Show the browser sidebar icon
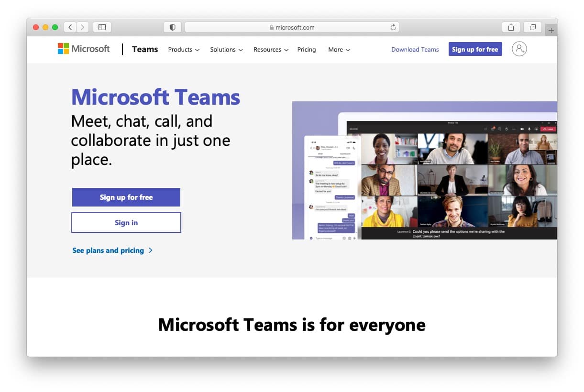The height and width of the screenshot is (392, 584). [102, 27]
